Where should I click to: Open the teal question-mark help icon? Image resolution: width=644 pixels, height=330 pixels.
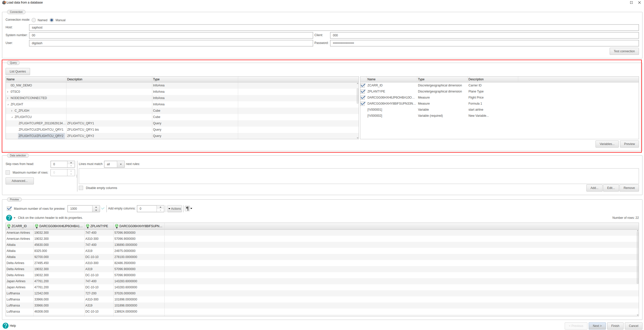click(x=9, y=218)
